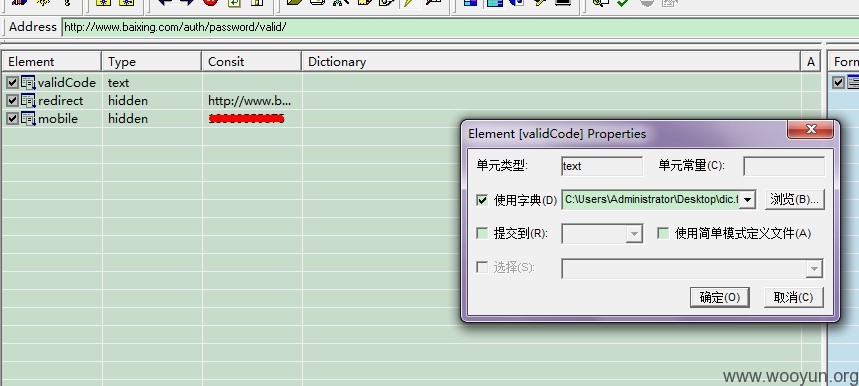Cancel with the 取消(C) button
859x386 pixels.
pyautogui.click(x=794, y=297)
